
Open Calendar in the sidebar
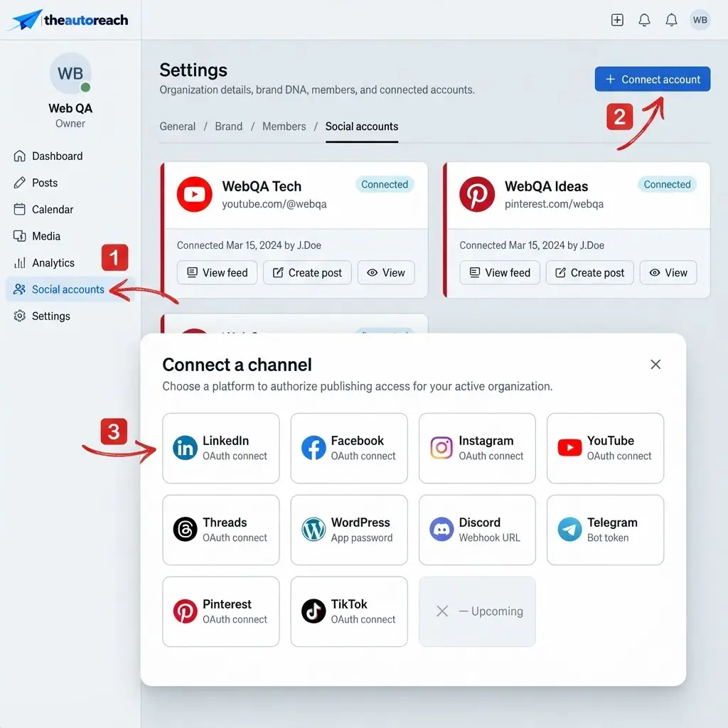[70, 210]
